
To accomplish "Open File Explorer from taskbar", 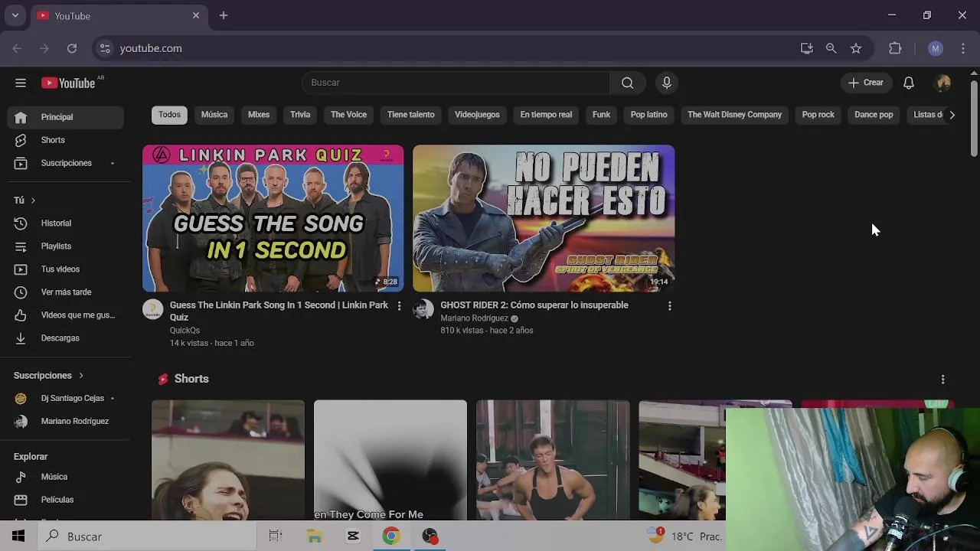I will 315,536.
